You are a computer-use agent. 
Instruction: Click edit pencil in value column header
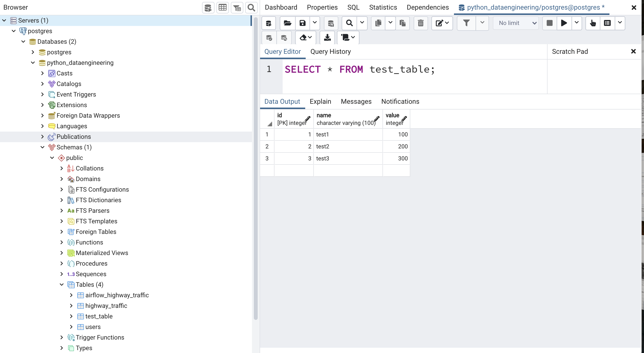tap(404, 119)
